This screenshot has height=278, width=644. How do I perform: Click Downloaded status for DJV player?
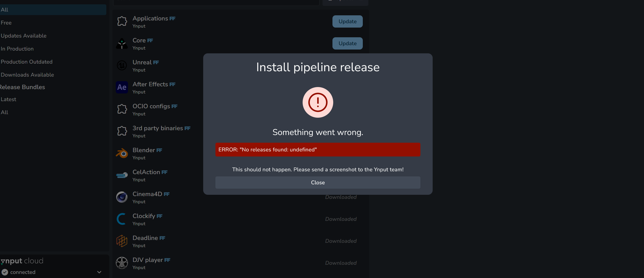pyautogui.click(x=341, y=263)
